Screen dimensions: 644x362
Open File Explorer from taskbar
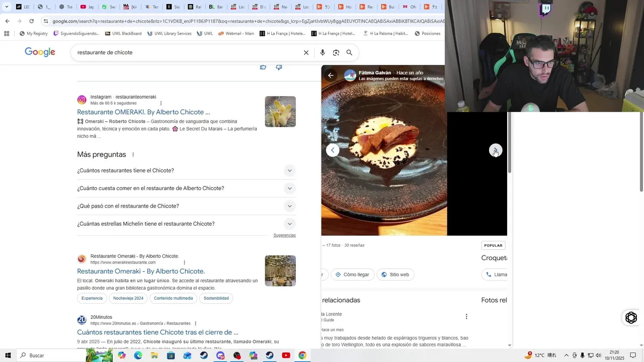[154, 355]
